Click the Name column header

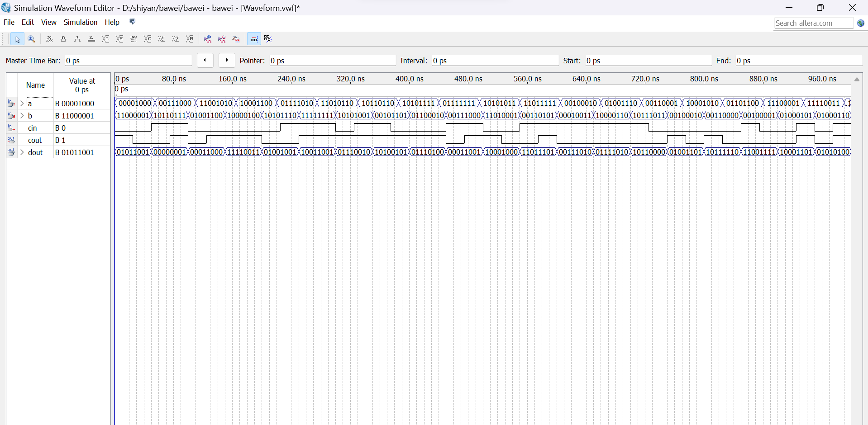click(35, 85)
